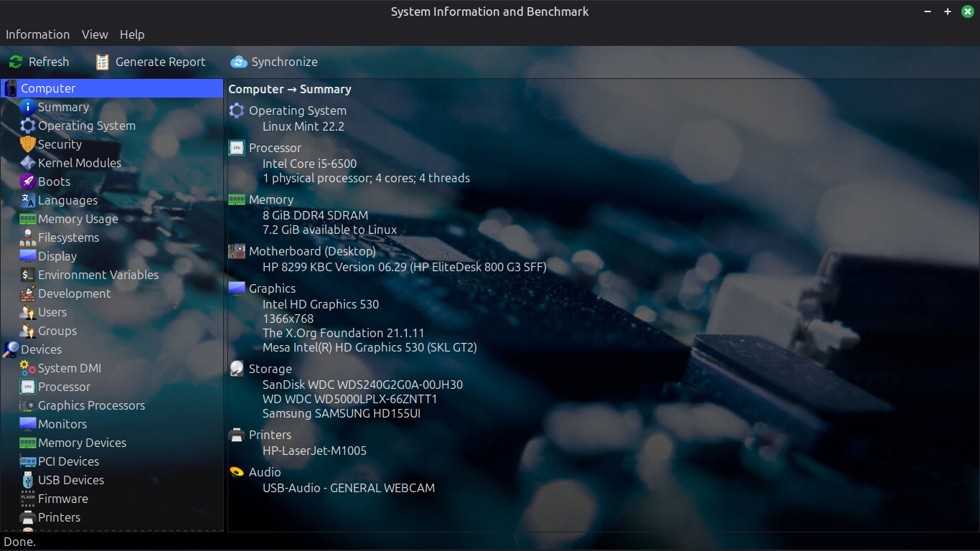The width and height of the screenshot is (980, 551).
Task: Click the Processor heading in summary
Action: pyautogui.click(x=275, y=148)
